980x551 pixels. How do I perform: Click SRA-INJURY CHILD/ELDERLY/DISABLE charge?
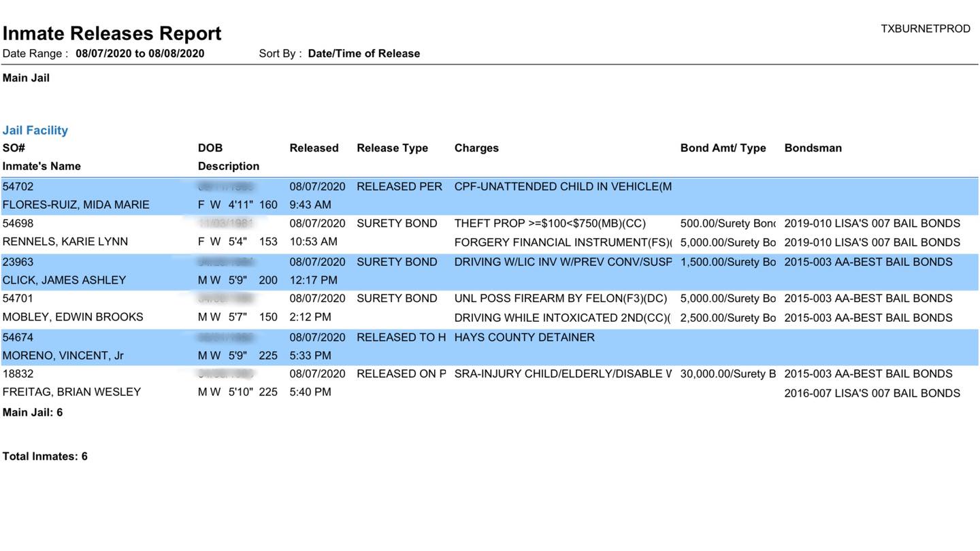click(563, 374)
